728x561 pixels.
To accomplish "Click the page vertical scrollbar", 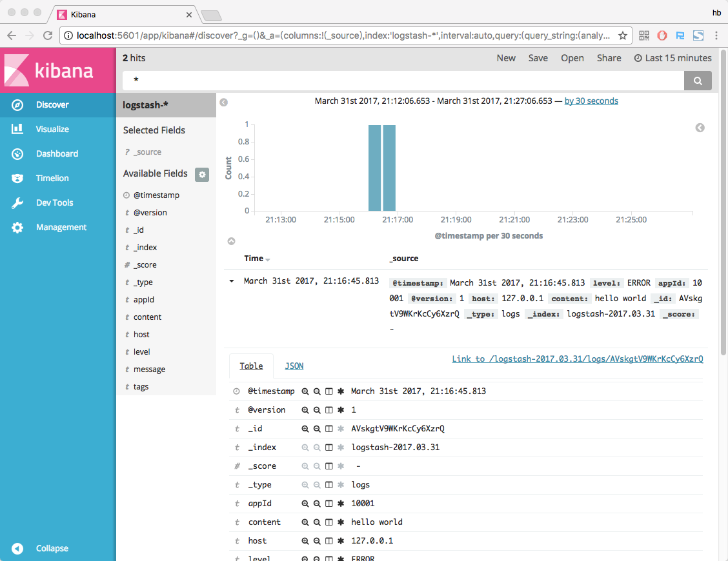I will pyautogui.click(x=723, y=202).
